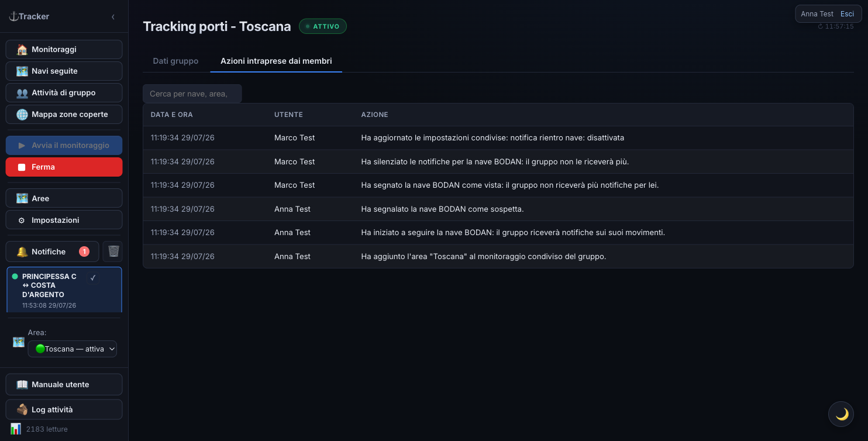Click the DATA E ORA column header
This screenshot has width=868, height=441.
tap(171, 115)
